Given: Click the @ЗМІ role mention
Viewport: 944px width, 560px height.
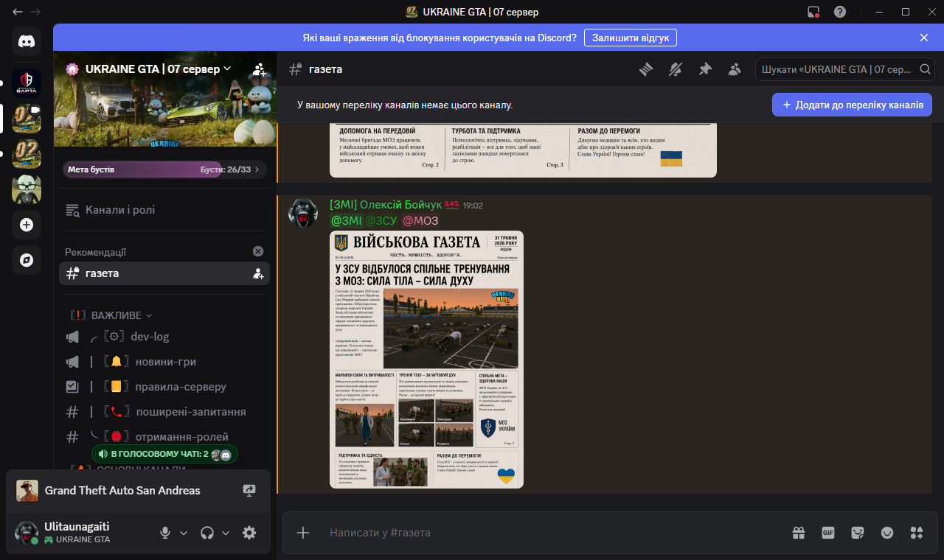Looking at the screenshot, I should (346, 220).
